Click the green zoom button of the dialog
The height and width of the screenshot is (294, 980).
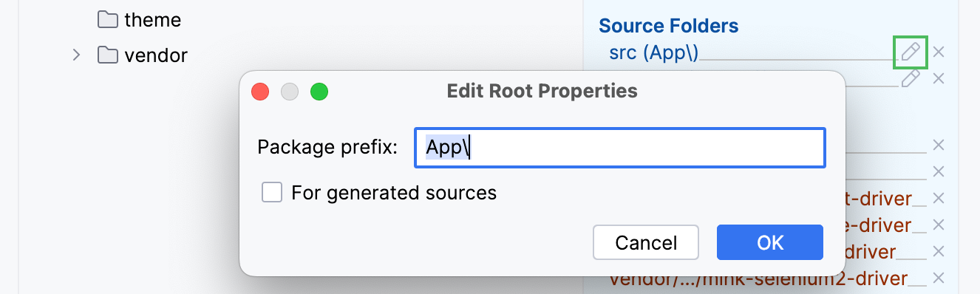click(319, 92)
